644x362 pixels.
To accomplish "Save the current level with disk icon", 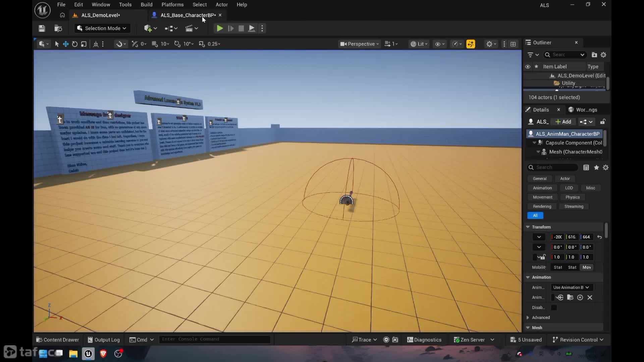I will pos(42,28).
